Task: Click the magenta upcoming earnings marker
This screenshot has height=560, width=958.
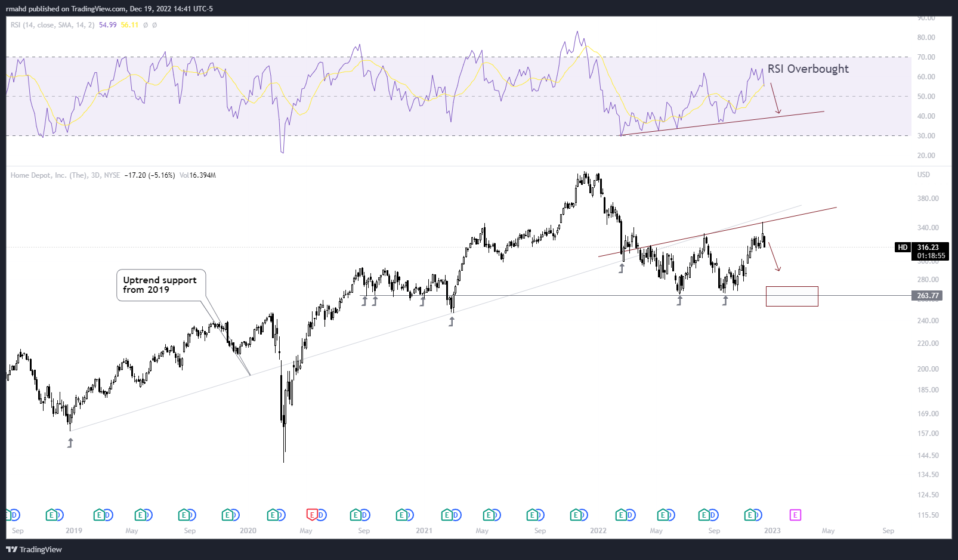Action: (795, 515)
